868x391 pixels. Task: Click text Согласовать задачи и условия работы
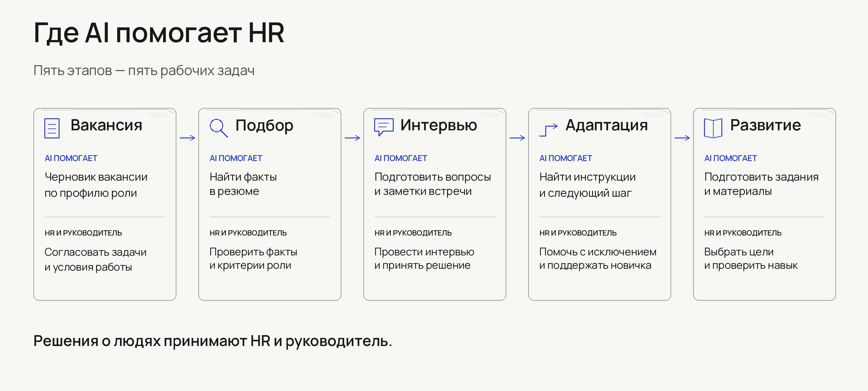(95, 259)
